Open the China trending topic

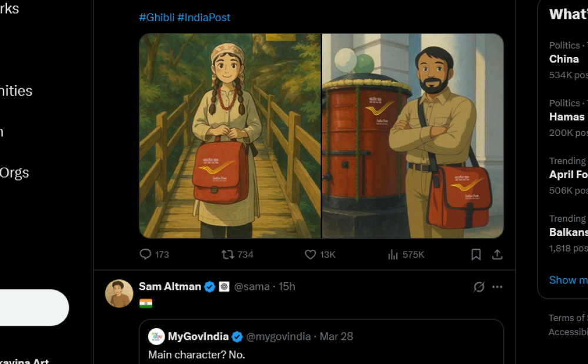(x=564, y=59)
